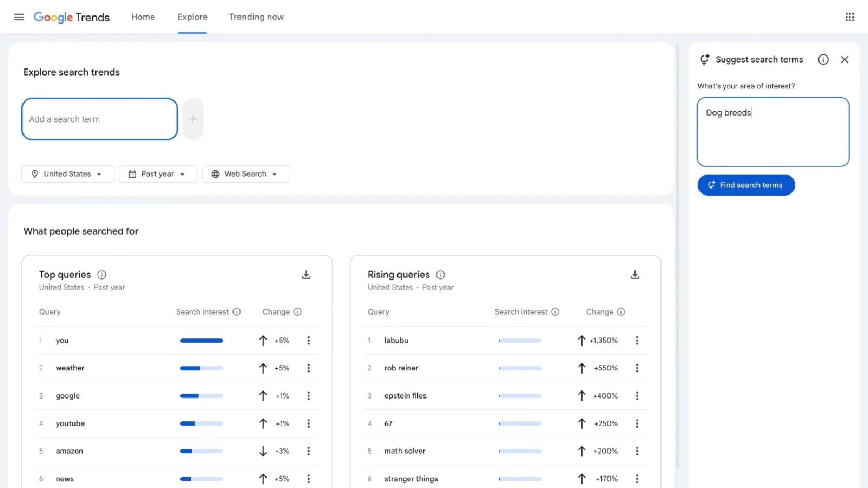
Task: Open more options for labubu query
Action: click(637, 341)
